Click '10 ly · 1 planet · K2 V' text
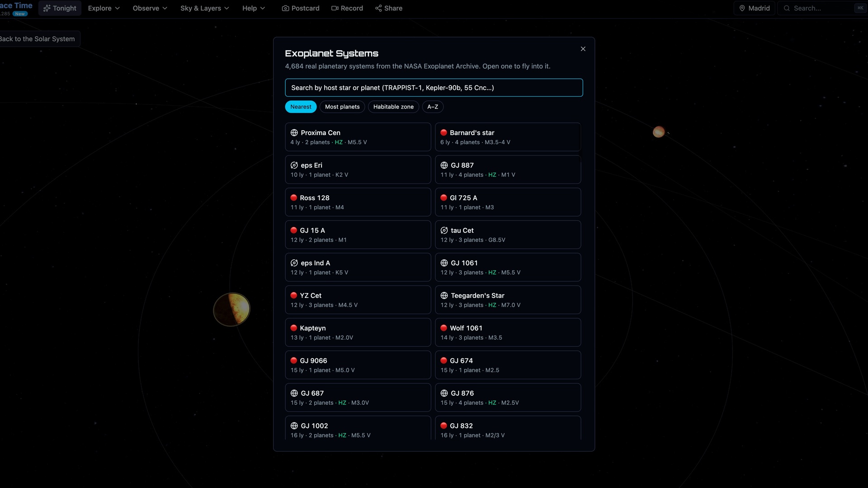Screen dimensions: 868x488 (x=319, y=175)
